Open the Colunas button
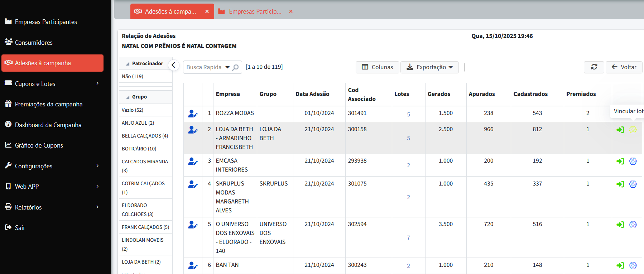This screenshot has height=274, width=644. click(x=377, y=67)
